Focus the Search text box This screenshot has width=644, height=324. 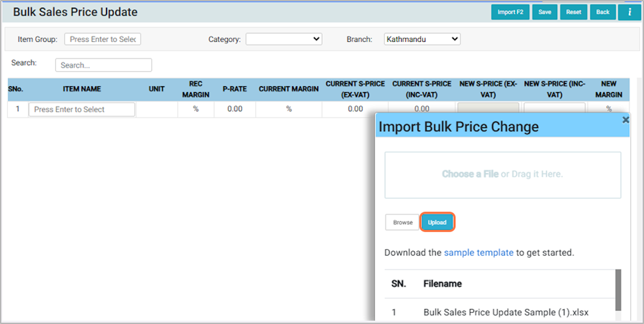coord(103,65)
